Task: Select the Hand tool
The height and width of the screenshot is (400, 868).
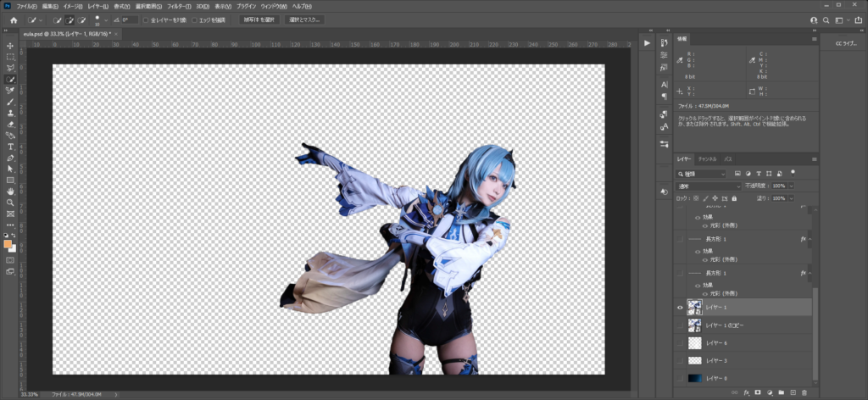Action: 10,192
